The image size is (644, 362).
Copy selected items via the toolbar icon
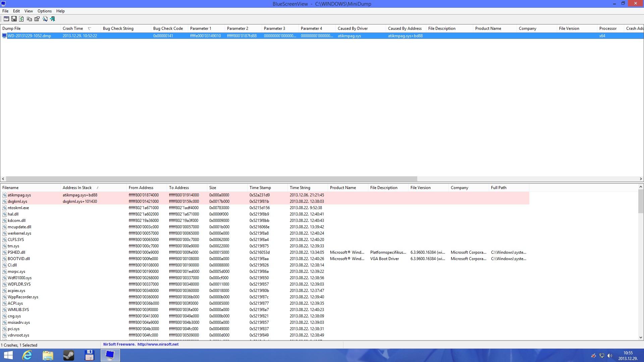[29, 19]
